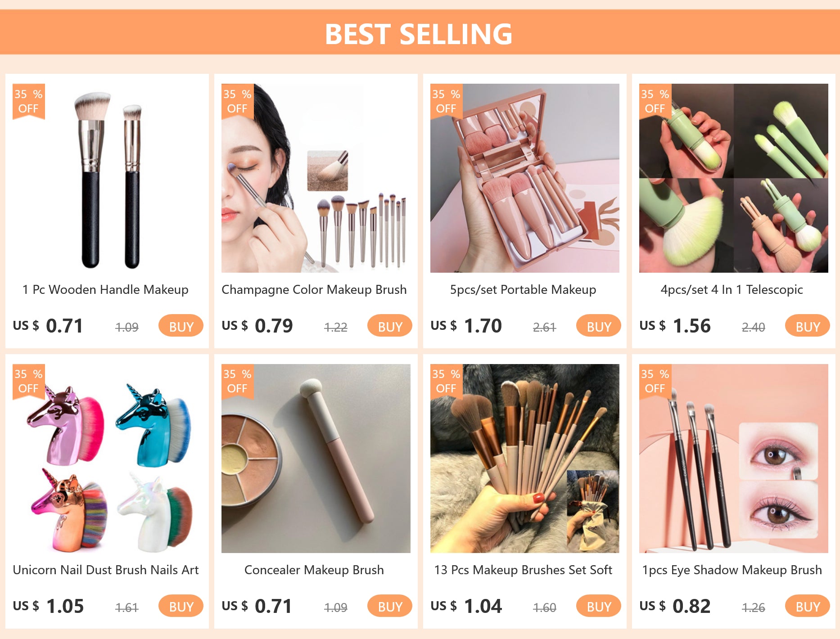
Task: Open the eye shadow brush product image
Action: [x=734, y=459]
